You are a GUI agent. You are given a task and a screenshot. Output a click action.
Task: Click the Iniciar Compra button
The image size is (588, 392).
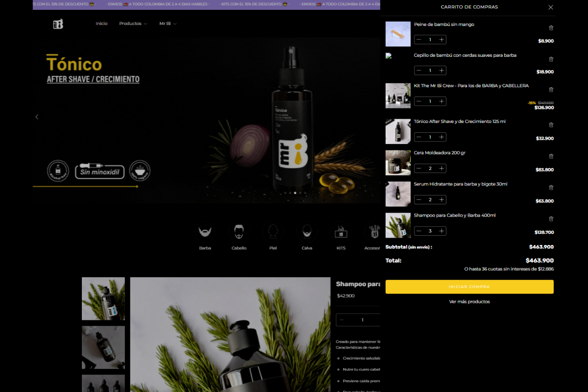469,287
